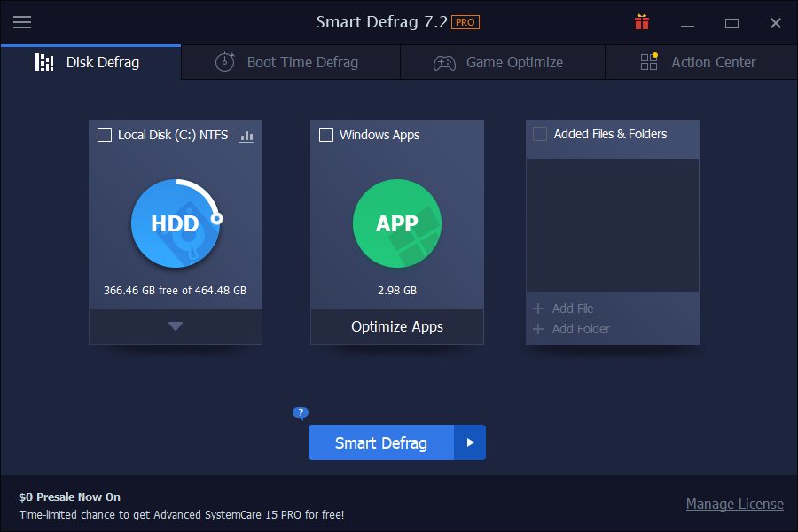Start the Smart Defrag button
The height and width of the screenshot is (532, 798).
point(381,442)
